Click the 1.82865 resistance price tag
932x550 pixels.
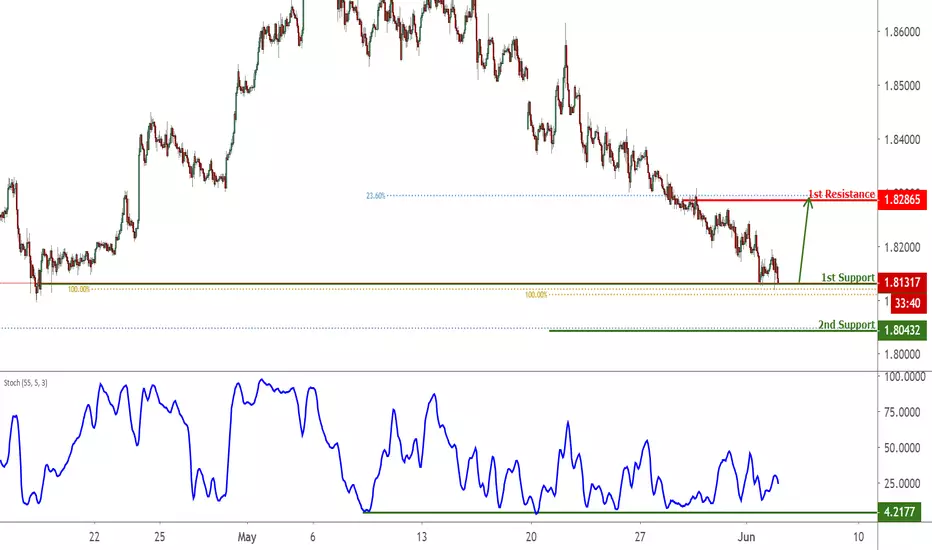click(902, 200)
